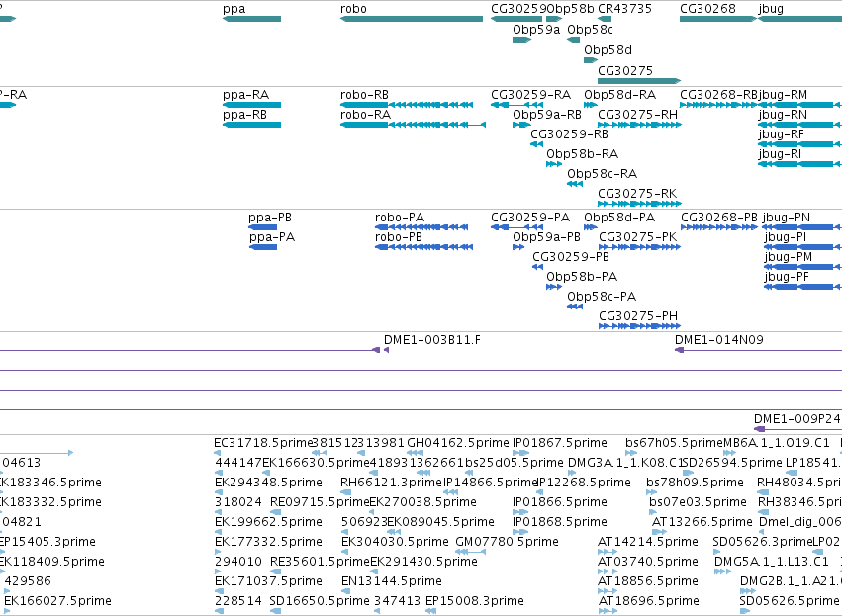Select the AT13266.5prime EST label
The height and width of the screenshot is (616, 842).
coord(702,522)
